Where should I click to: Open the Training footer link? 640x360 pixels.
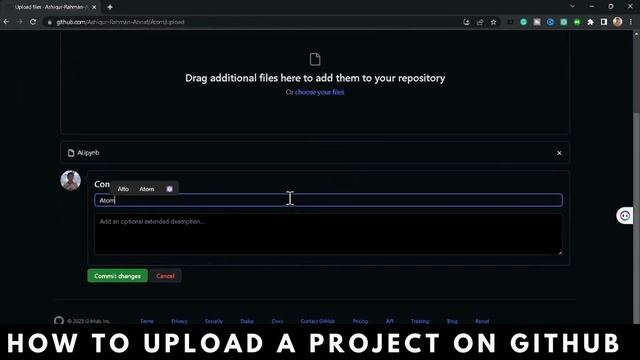(420, 321)
